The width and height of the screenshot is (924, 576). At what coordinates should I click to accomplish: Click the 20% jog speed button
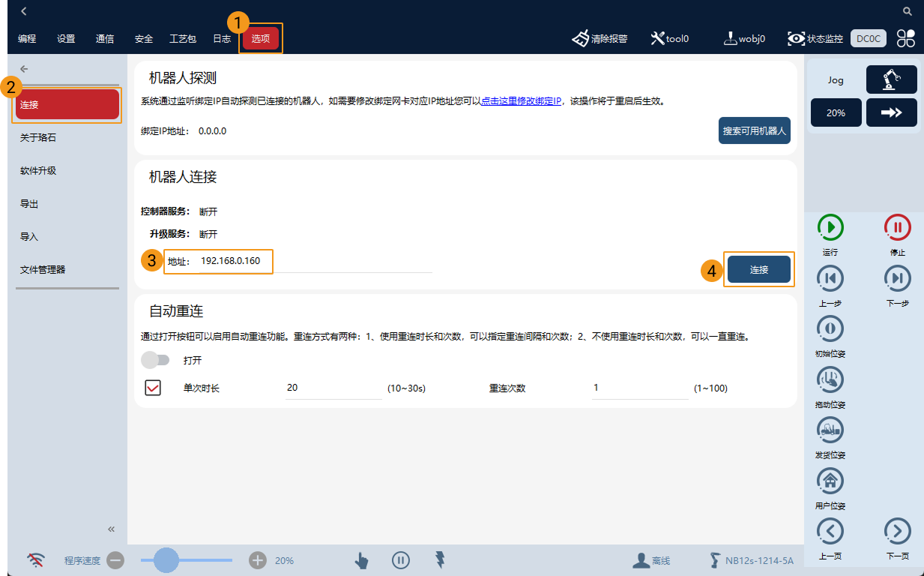[x=836, y=112]
